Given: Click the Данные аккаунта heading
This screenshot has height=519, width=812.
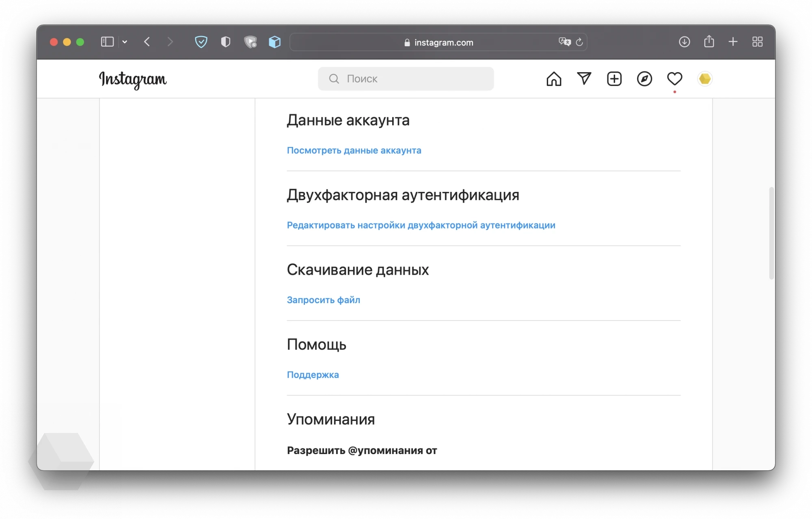Looking at the screenshot, I should [348, 120].
